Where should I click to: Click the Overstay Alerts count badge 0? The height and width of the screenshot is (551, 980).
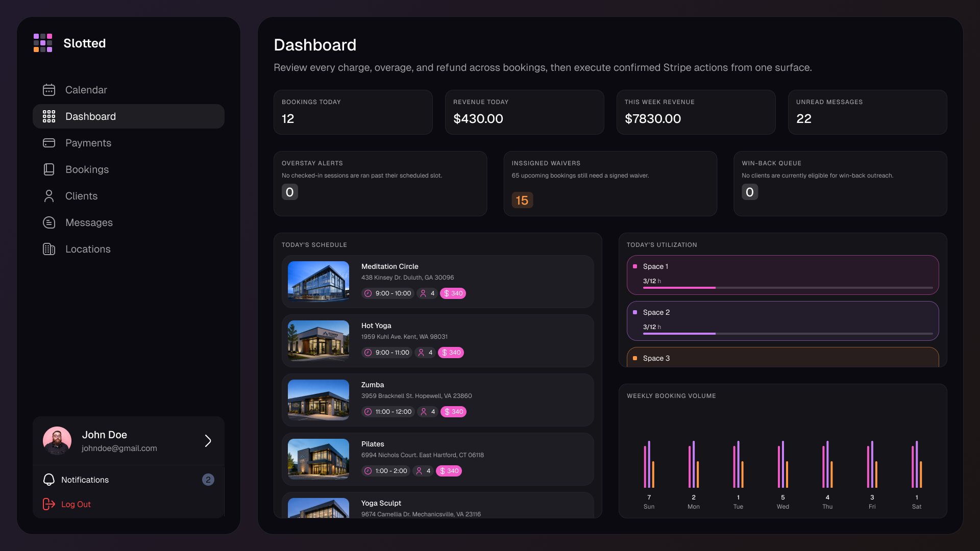coord(290,192)
